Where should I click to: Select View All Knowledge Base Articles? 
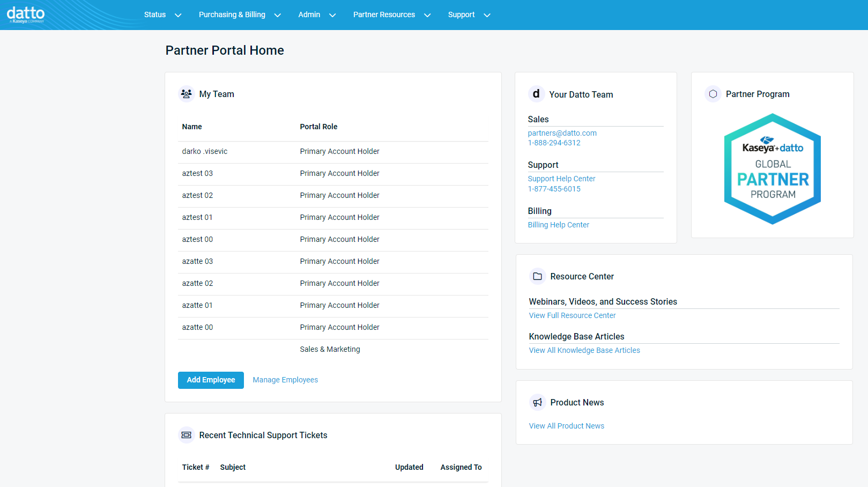click(584, 350)
